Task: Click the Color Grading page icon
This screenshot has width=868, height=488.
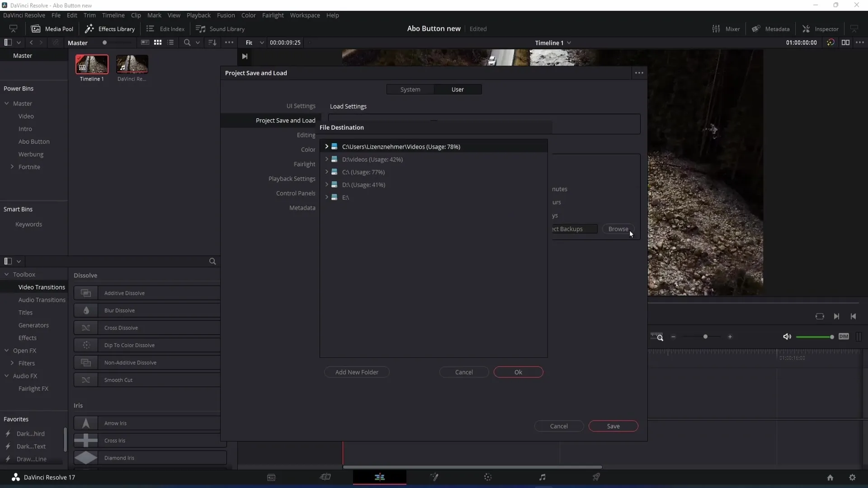Action: point(488,477)
